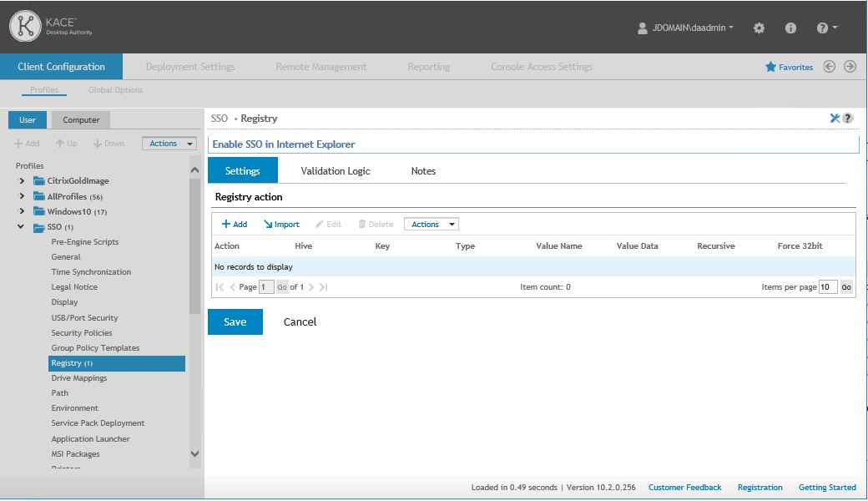Edit the Enable SSO description field
Viewport: 868px width, 501px height.
click(x=533, y=144)
